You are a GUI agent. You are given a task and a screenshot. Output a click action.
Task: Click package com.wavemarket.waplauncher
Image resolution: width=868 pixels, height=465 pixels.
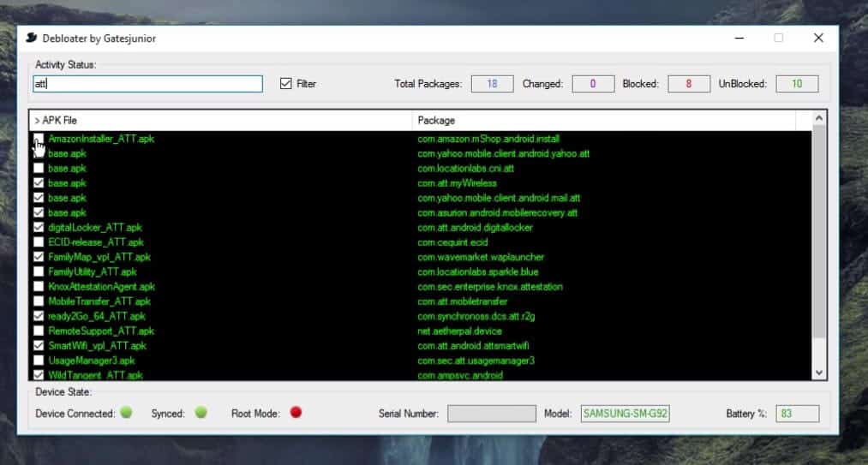[481, 258]
